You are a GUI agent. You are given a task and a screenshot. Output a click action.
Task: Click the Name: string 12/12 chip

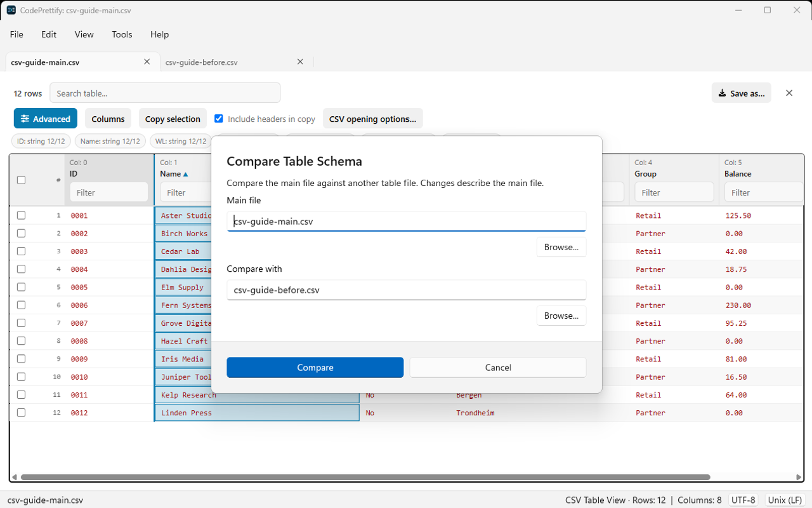click(x=110, y=141)
